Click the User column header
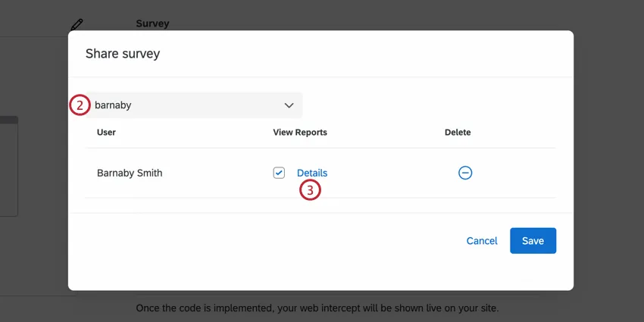644x322 pixels. tap(106, 133)
